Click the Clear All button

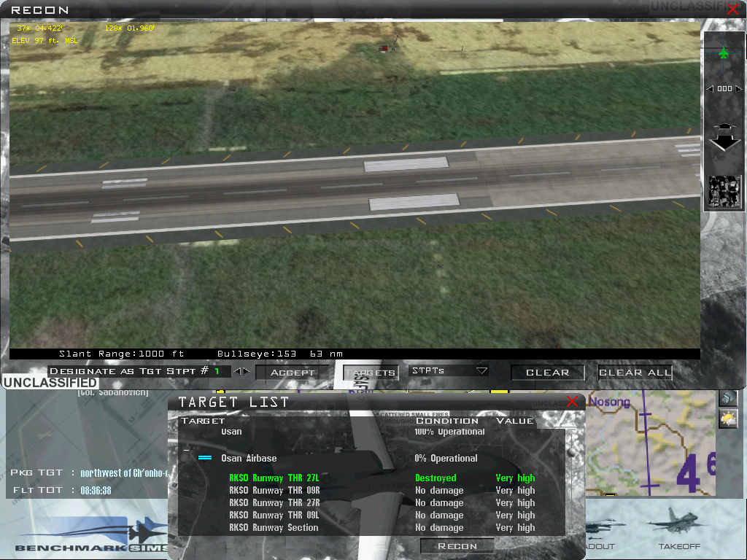click(635, 373)
